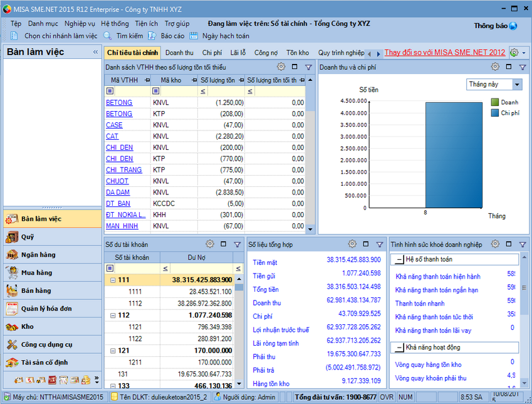532x404 pixels.
Task: Go to the Quản lý hóa đơn module
Action: (x=53, y=309)
